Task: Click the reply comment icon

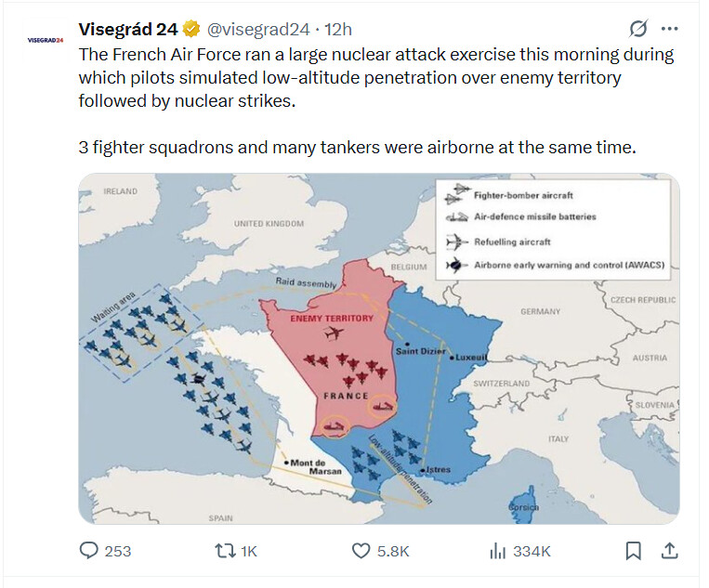Action: pos(88,551)
